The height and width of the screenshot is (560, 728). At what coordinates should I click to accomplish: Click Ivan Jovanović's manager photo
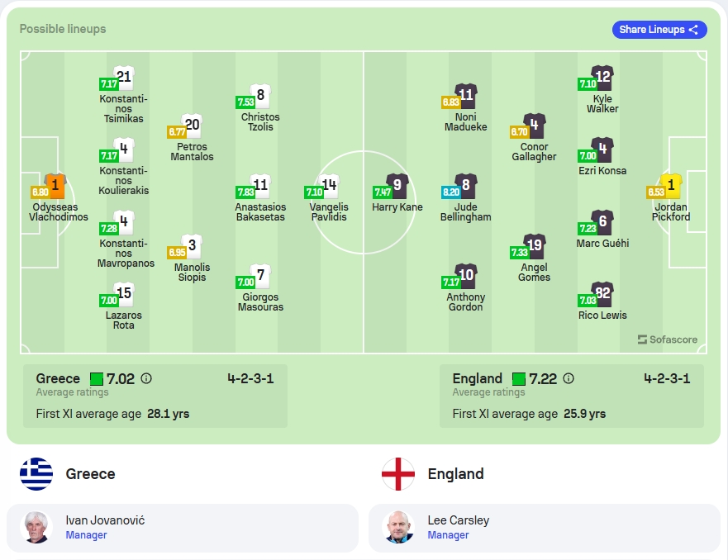36,528
